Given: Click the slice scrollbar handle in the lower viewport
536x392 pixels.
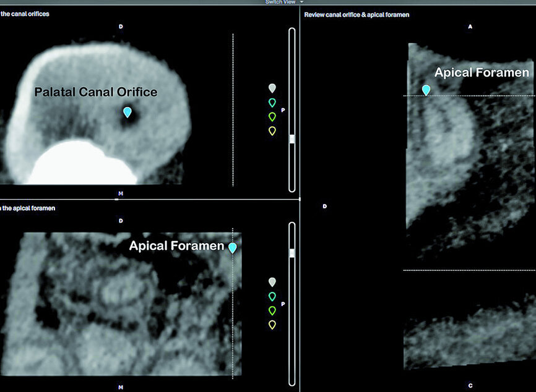Looking at the screenshot, I should [x=292, y=251].
